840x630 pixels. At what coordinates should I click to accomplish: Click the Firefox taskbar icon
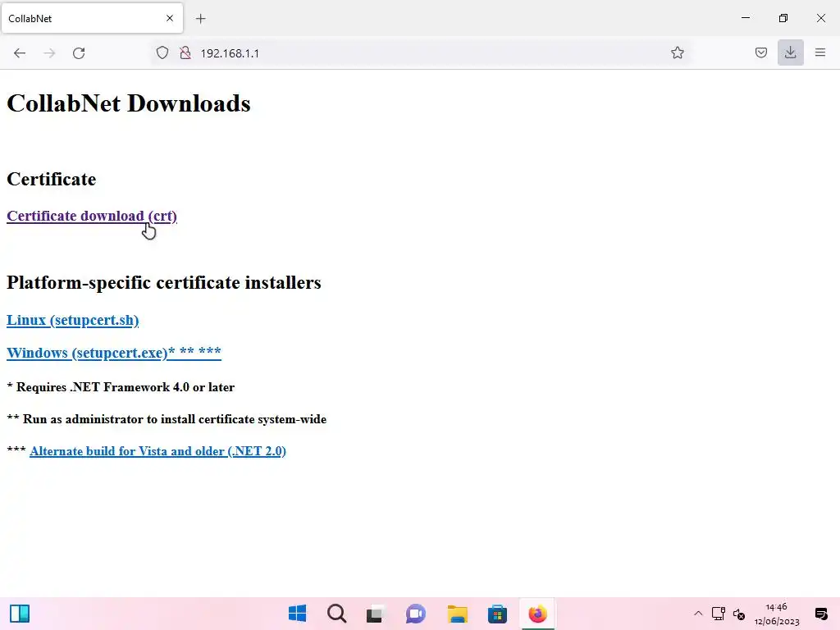(537, 614)
